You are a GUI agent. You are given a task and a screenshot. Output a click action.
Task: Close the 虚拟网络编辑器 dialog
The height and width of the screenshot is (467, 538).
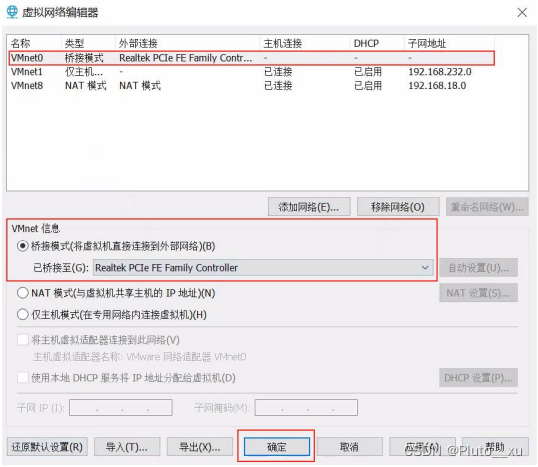(522, 13)
